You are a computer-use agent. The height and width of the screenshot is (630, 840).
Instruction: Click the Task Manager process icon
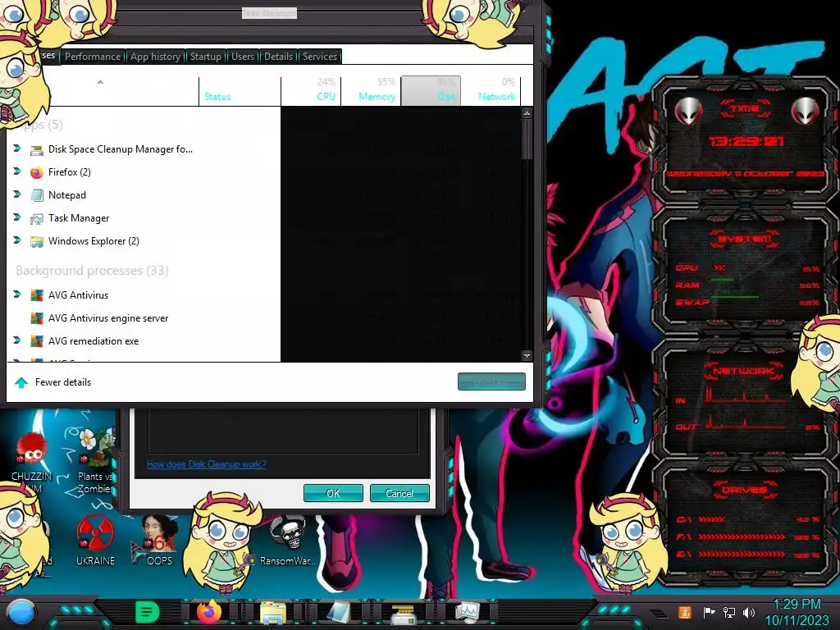coord(36,218)
